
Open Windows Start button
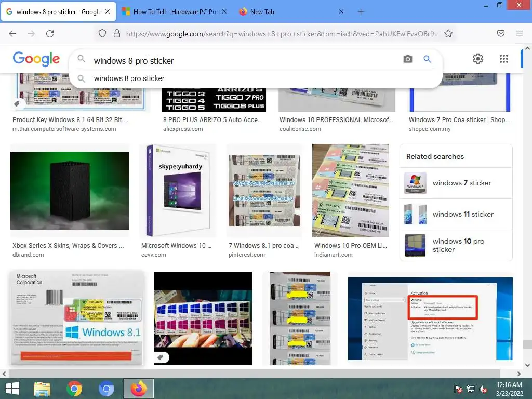click(x=12, y=389)
